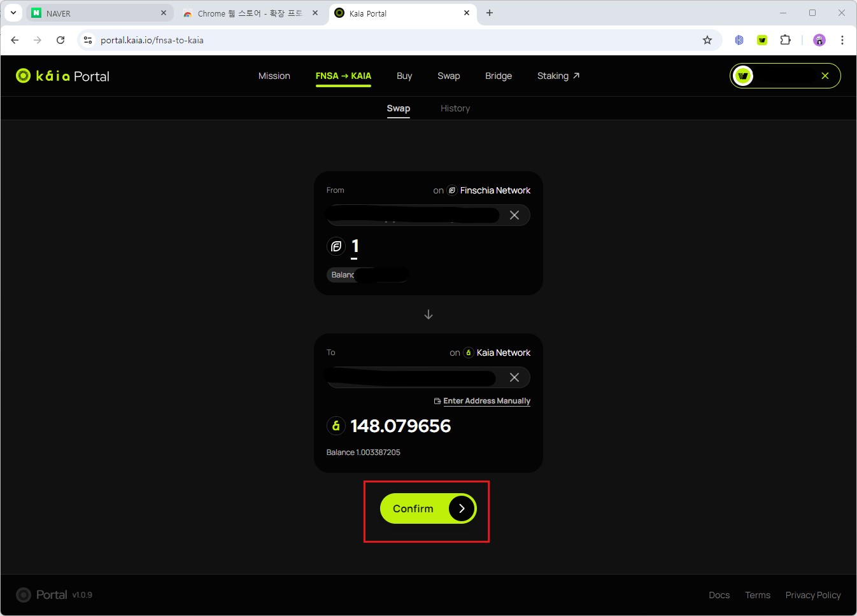Click the Kaia Network icon
The width and height of the screenshot is (857, 616).
point(469,353)
